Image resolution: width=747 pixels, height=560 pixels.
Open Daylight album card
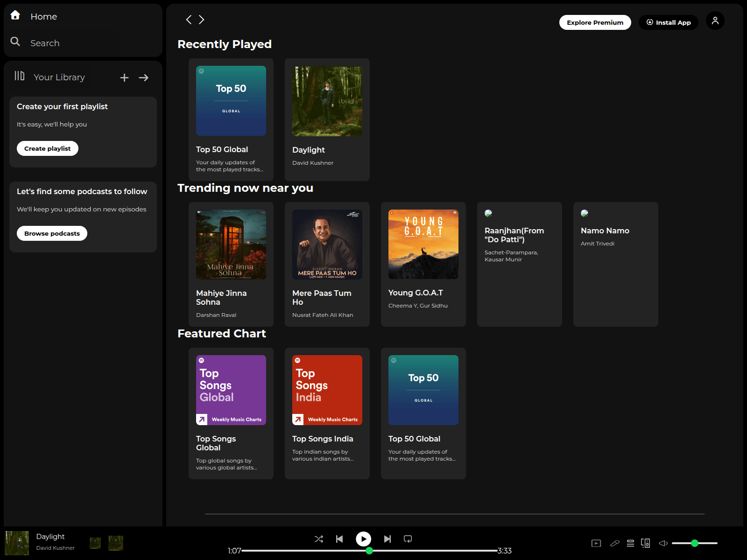tap(327, 119)
